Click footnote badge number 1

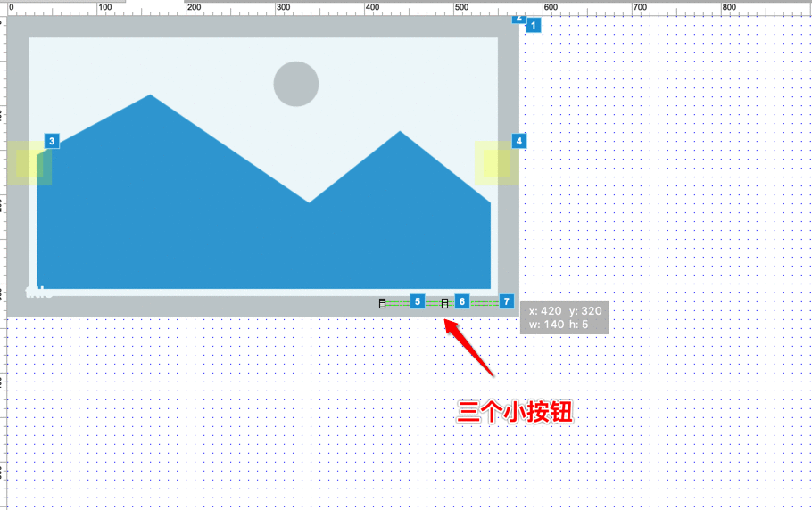(x=534, y=25)
